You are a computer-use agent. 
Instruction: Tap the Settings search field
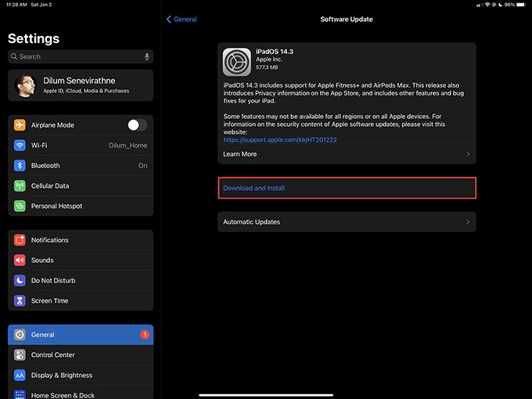(81, 56)
